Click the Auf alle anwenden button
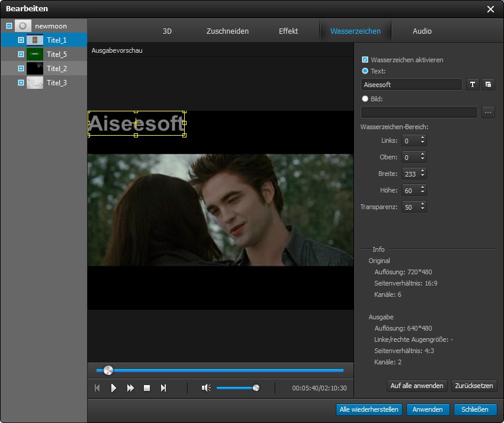This screenshot has height=423, width=504. click(x=417, y=386)
